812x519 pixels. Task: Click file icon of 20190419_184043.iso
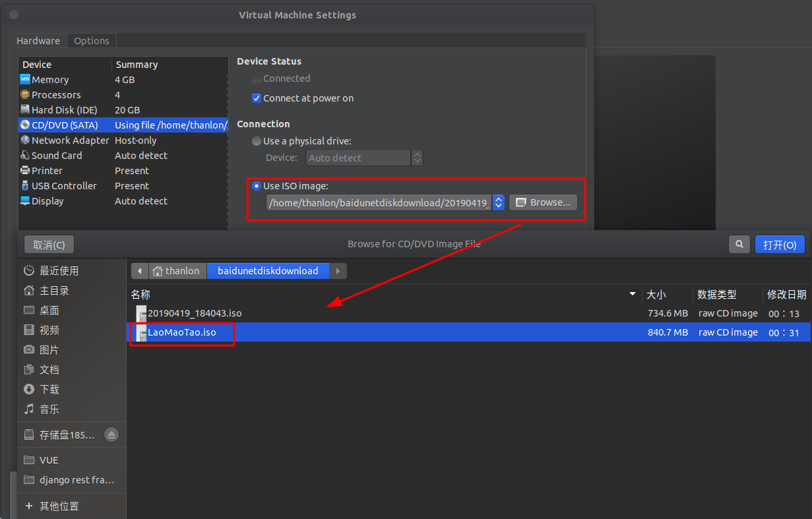tap(141, 313)
